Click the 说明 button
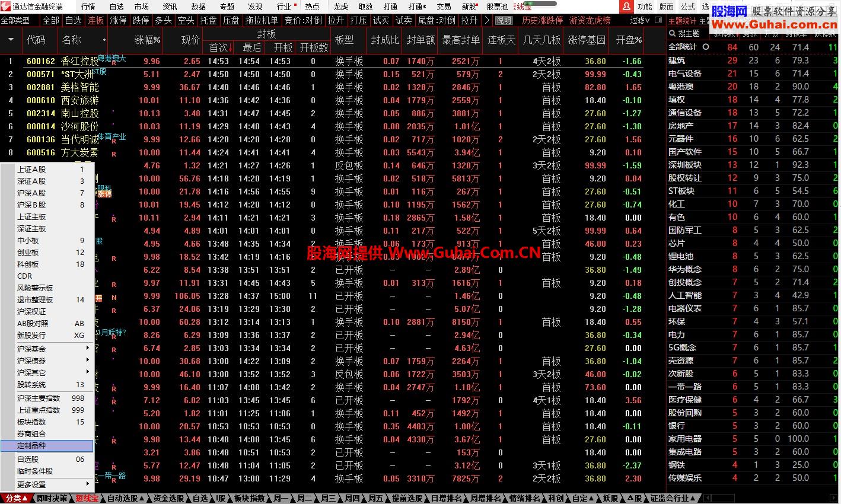The width and height of the screenshot is (841, 504). coord(504,20)
